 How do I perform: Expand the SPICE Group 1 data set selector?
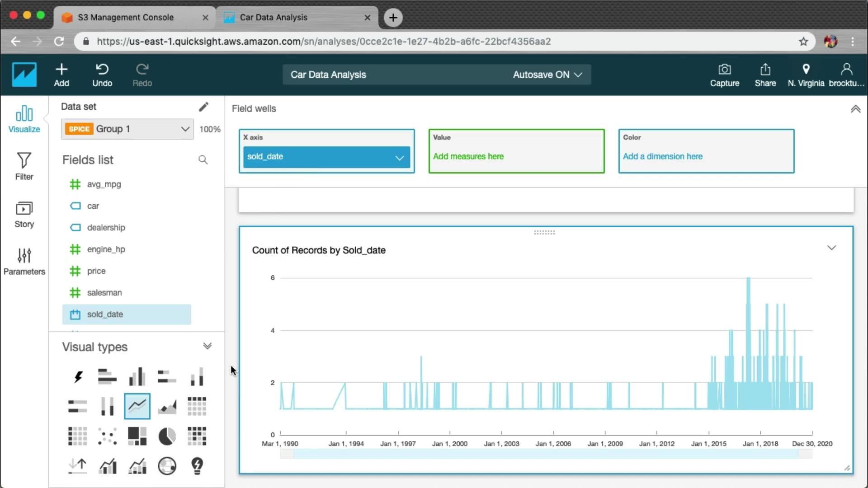pyautogui.click(x=184, y=129)
